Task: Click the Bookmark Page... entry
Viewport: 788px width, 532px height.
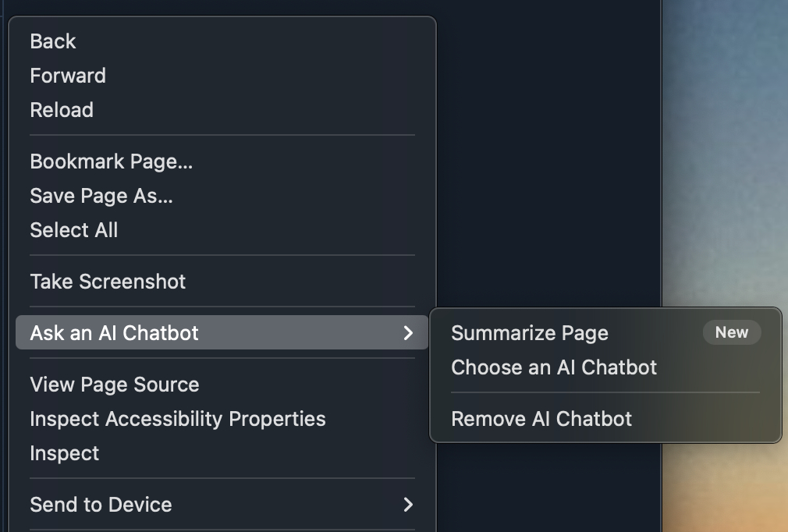Action: tap(111, 161)
